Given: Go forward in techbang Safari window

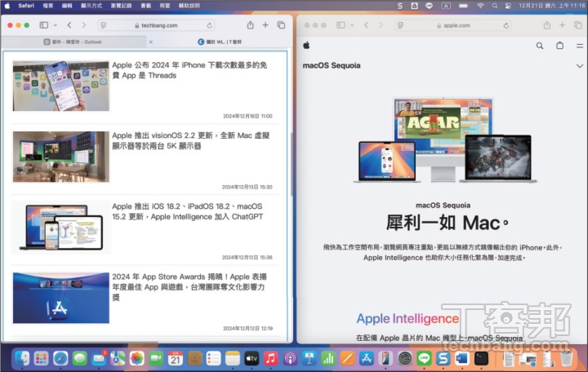Looking at the screenshot, I should pos(83,25).
